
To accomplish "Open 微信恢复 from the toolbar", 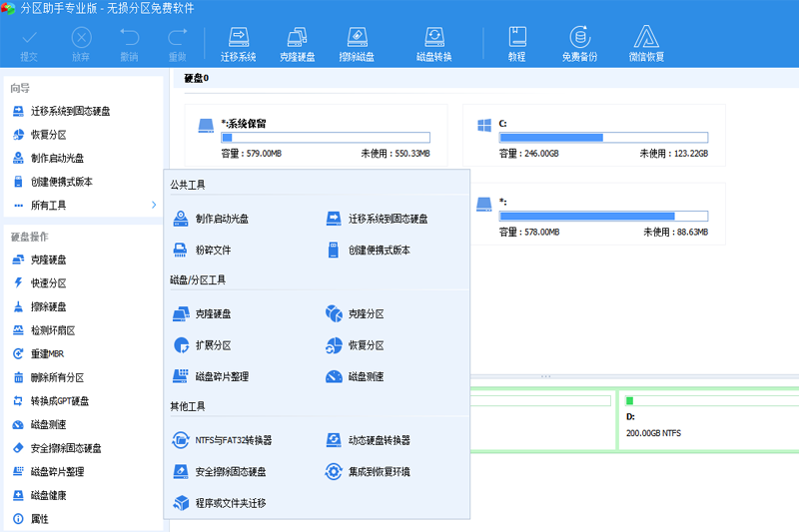I will point(646,43).
